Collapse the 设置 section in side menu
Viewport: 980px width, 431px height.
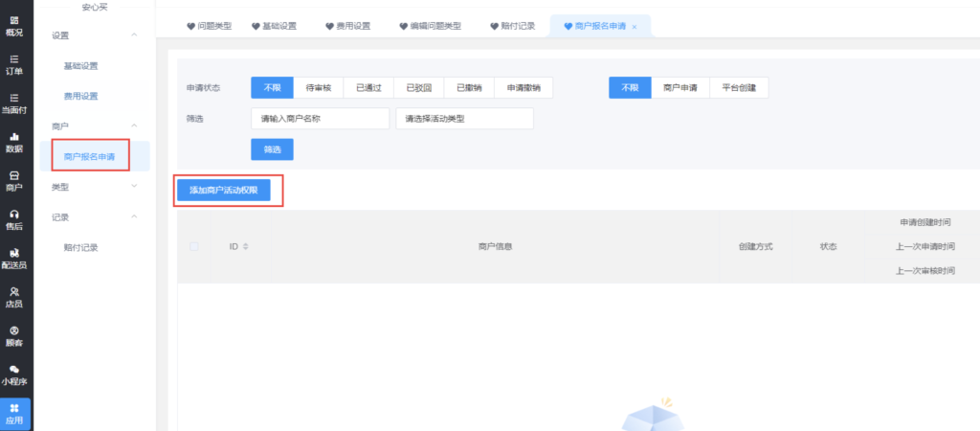coord(134,35)
